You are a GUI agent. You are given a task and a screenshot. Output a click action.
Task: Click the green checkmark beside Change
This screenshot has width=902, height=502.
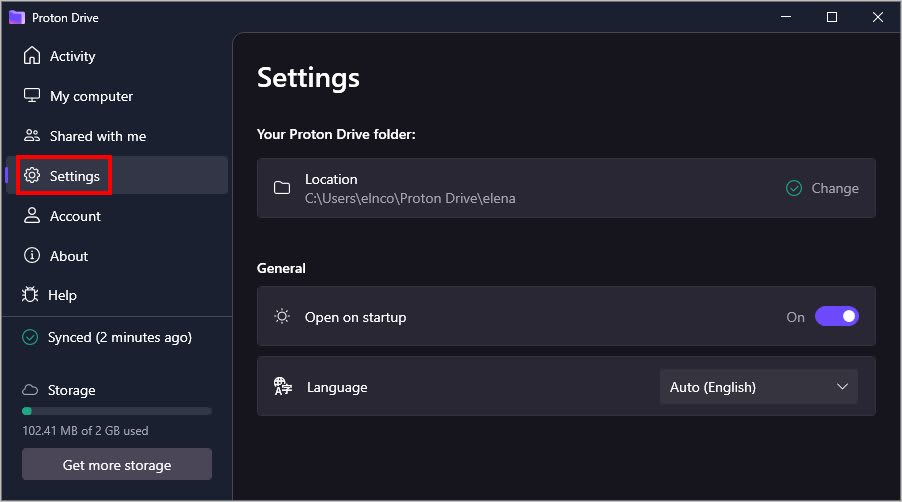[x=794, y=188]
